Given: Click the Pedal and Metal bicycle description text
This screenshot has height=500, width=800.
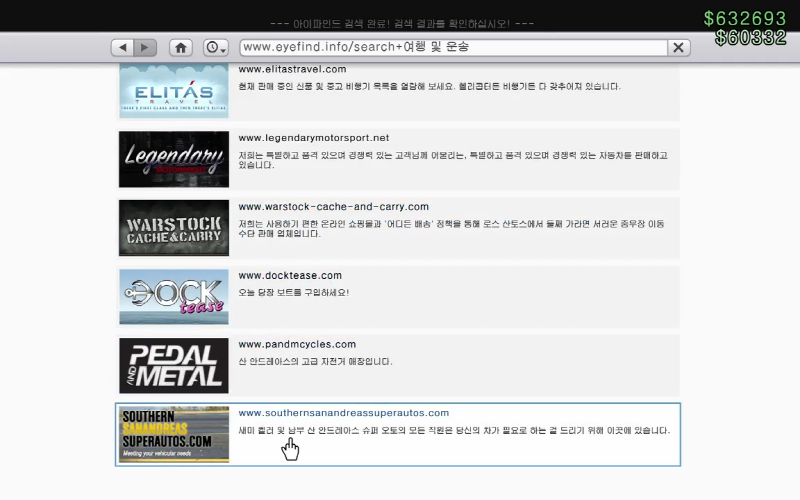Looking at the screenshot, I should [315, 362].
